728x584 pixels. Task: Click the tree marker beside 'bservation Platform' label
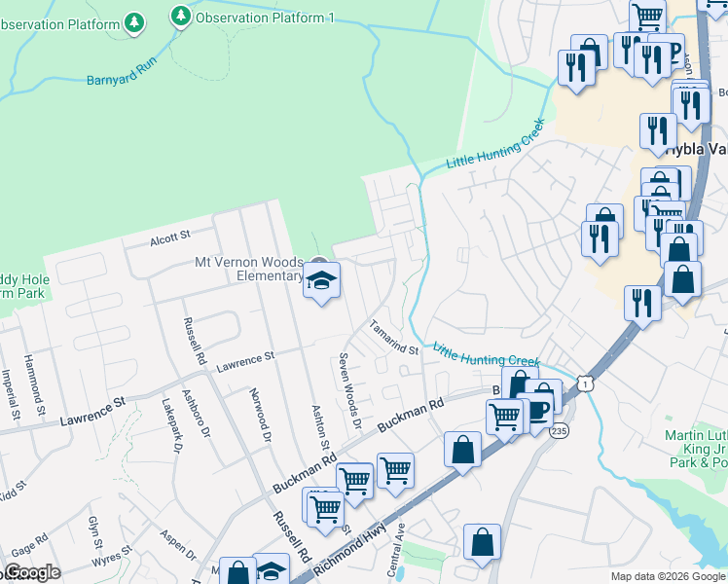(x=134, y=23)
